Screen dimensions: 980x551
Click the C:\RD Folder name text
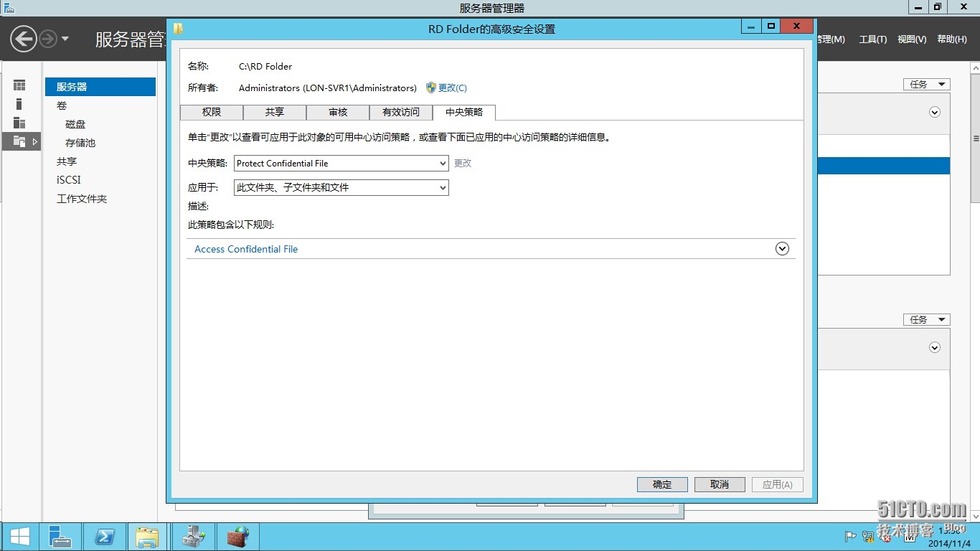click(265, 66)
